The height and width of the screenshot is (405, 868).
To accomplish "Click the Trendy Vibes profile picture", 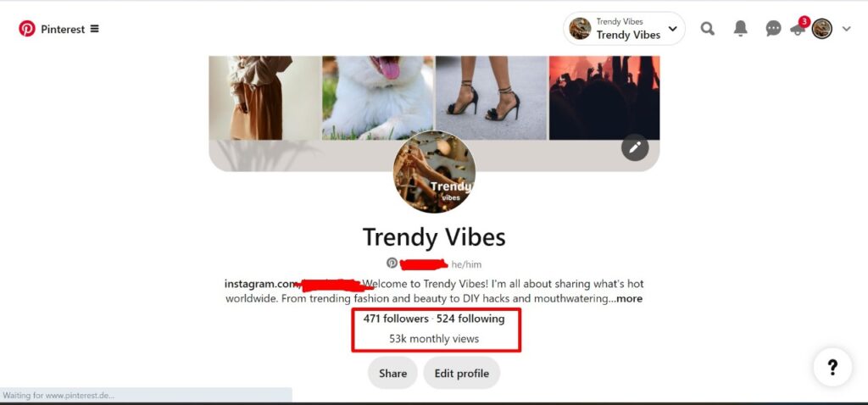I will tap(434, 172).
